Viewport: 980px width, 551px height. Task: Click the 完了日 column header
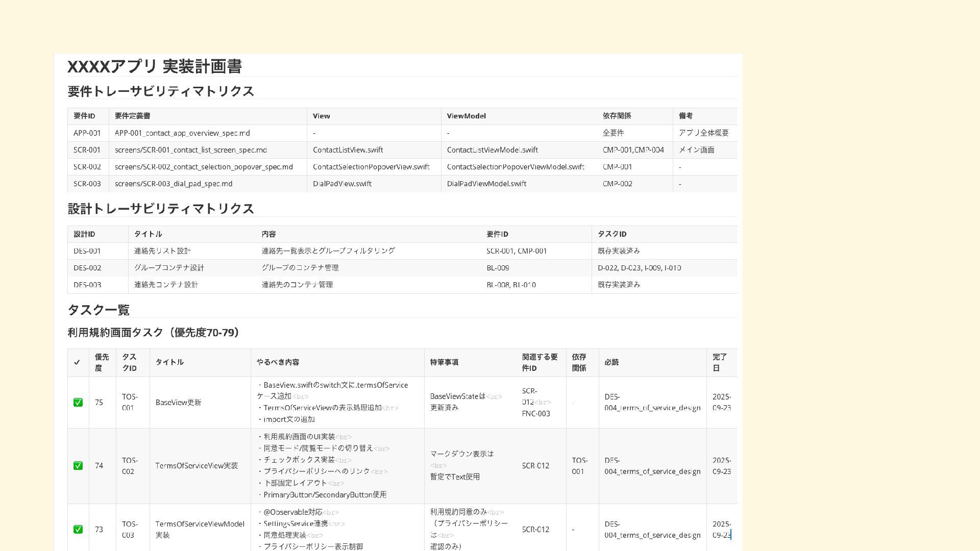[x=719, y=362]
